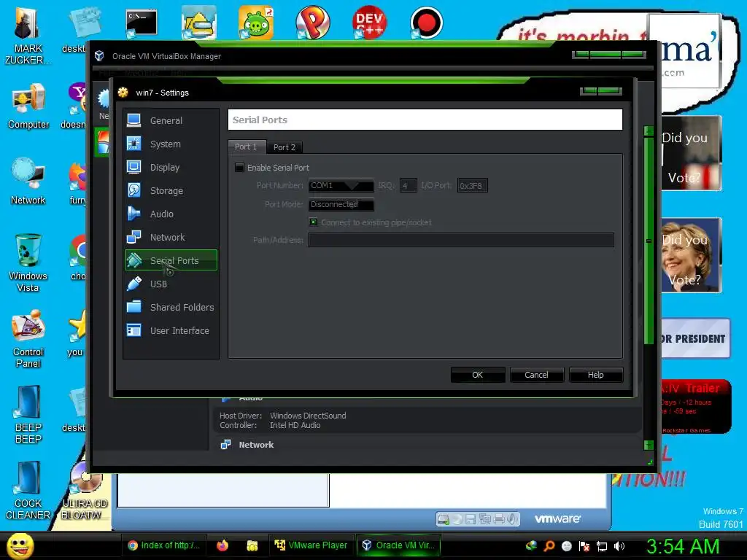Image resolution: width=747 pixels, height=560 pixels.
Task: Open Help in the Settings dialog
Action: point(595,375)
